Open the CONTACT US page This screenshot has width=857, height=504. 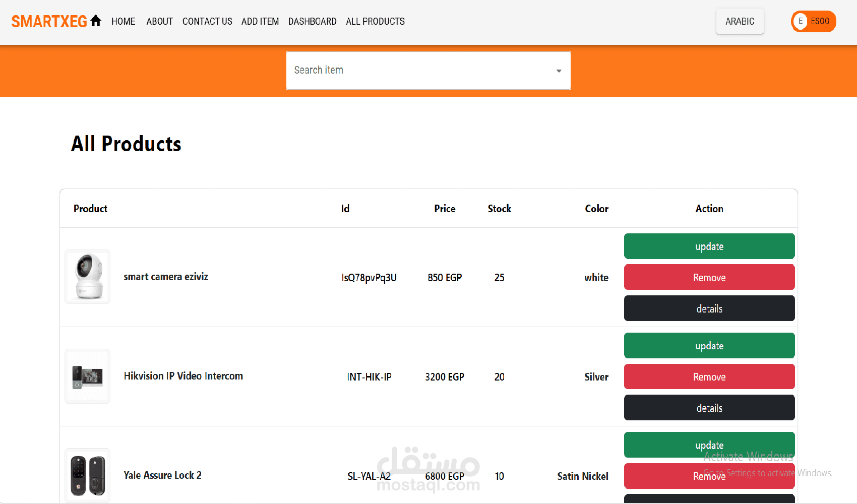pyautogui.click(x=207, y=22)
